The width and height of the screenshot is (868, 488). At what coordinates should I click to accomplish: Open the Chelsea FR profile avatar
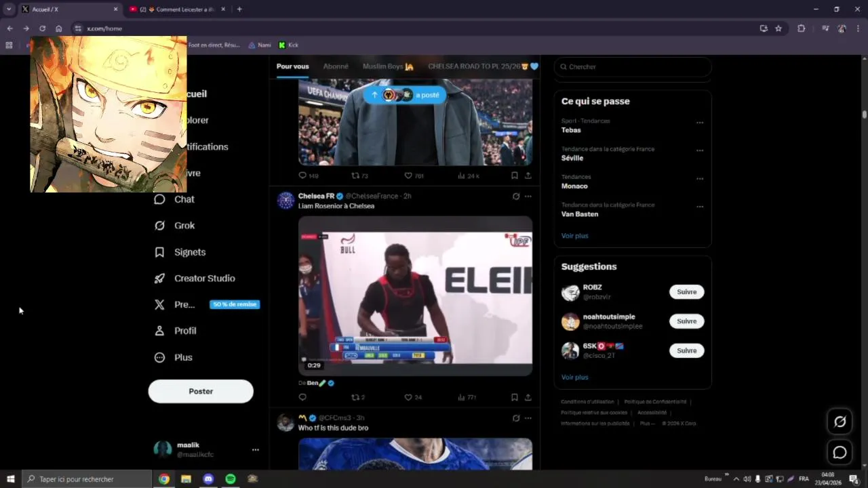(285, 200)
